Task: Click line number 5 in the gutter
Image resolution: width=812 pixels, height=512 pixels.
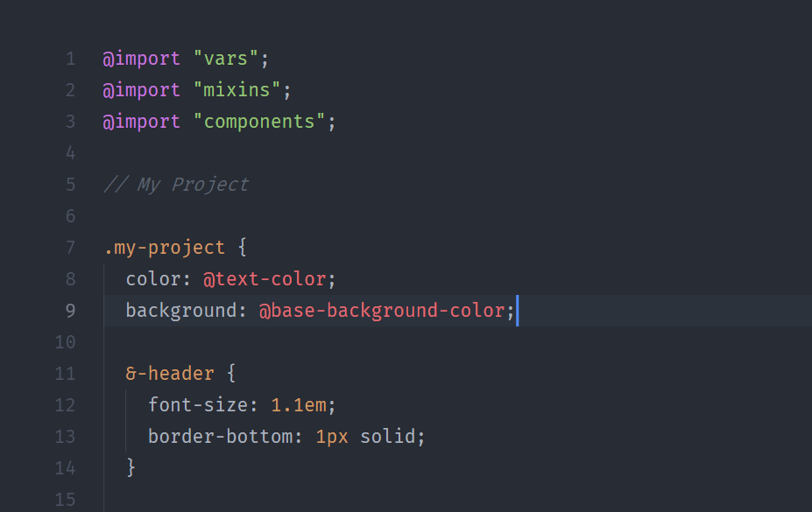Action: (x=70, y=185)
